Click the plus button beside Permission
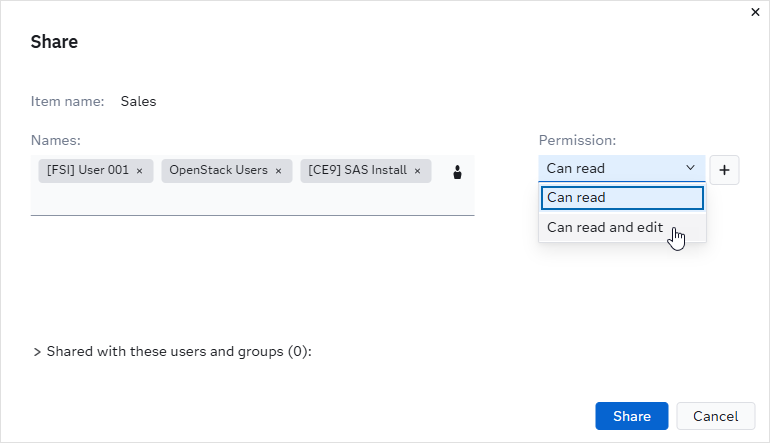770x443 pixels. (724, 169)
